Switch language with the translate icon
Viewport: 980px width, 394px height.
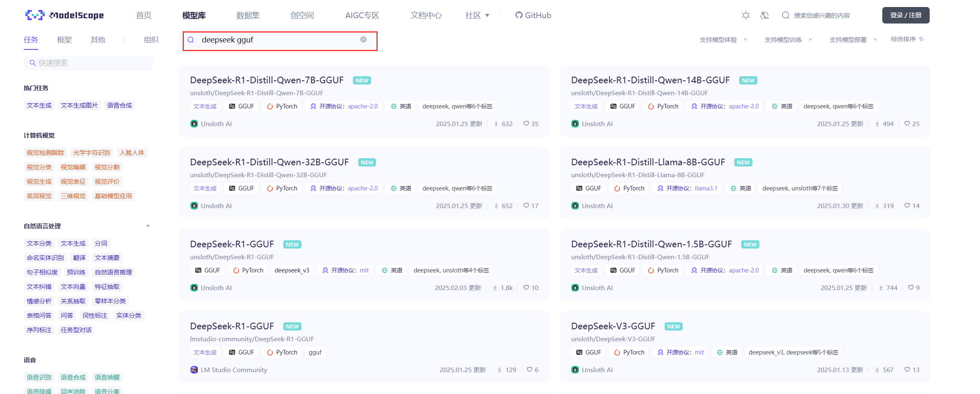click(764, 15)
